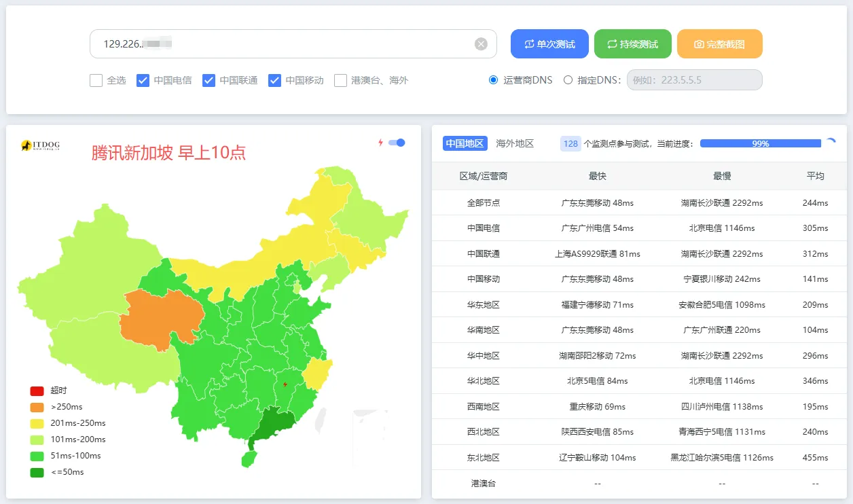Click the red lightning bolt icon beside the map switch
The height and width of the screenshot is (504, 853).
pyautogui.click(x=380, y=143)
